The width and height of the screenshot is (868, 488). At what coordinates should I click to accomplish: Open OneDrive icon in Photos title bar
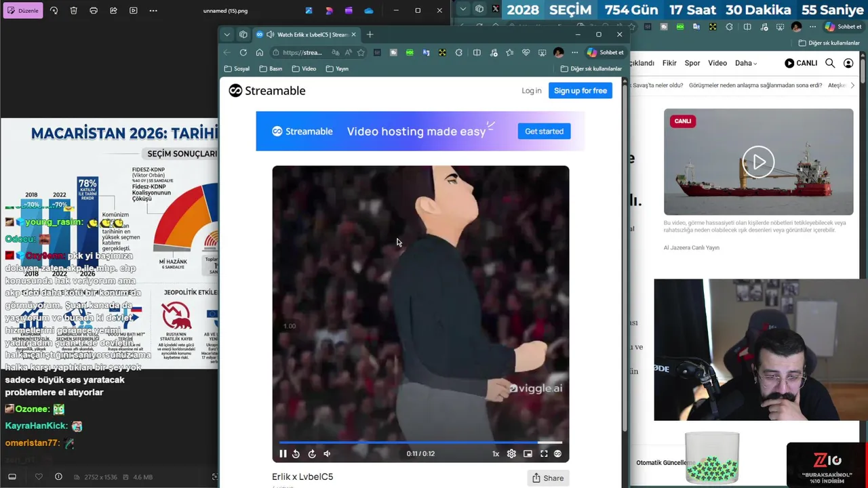pyautogui.click(x=369, y=11)
